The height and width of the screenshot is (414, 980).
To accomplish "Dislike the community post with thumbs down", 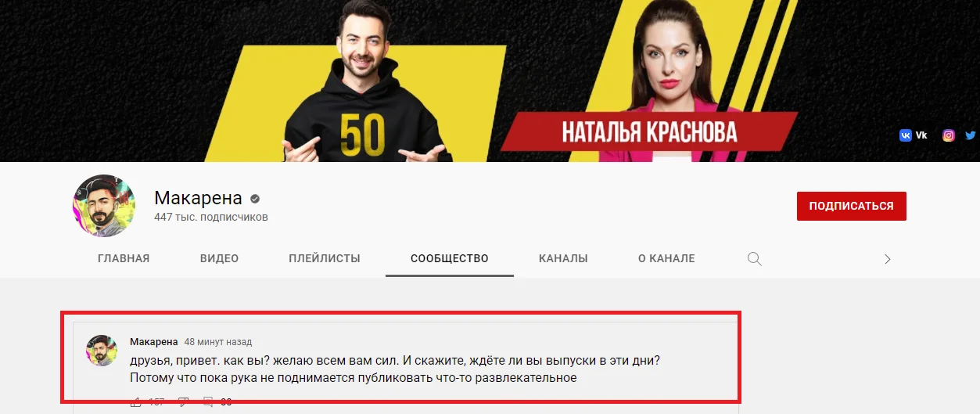I will point(184,402).
